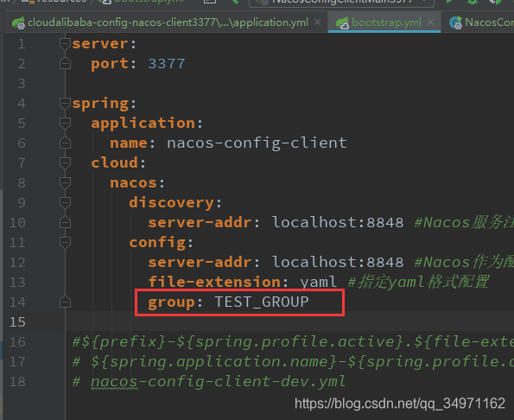
Task: Collapse the application block on line 5
Action: click(x=66, y=124)
